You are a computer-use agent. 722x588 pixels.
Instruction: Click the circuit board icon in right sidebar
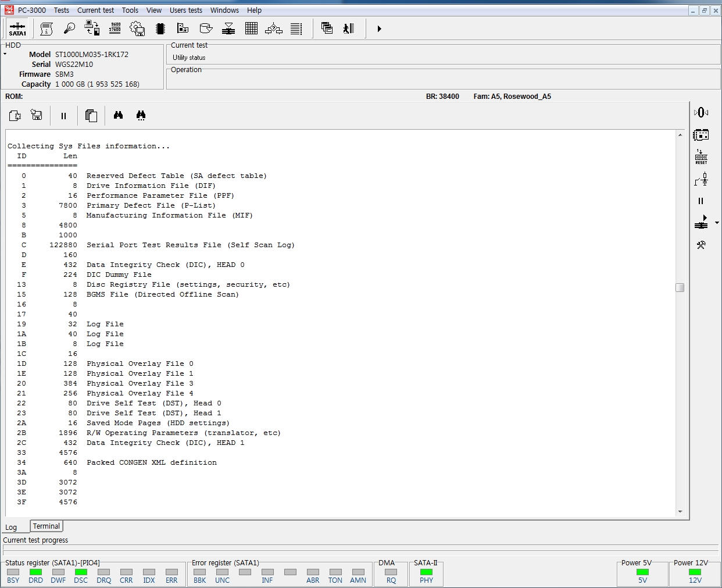click(701, 135)
